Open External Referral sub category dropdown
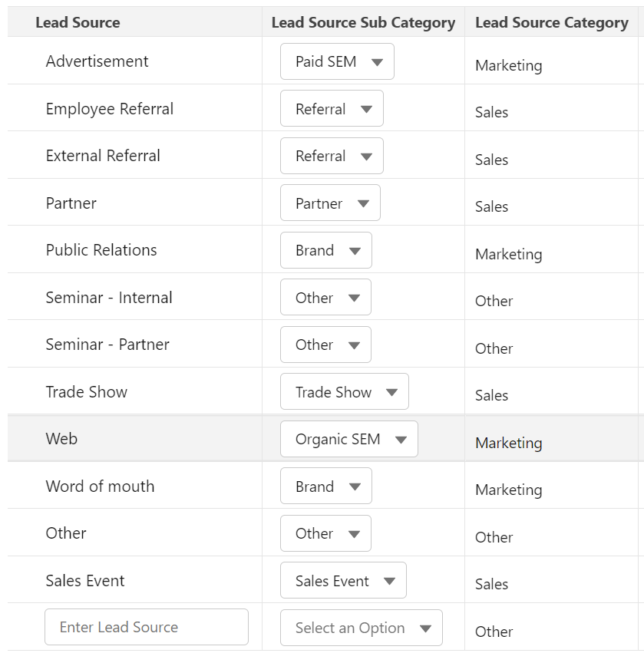644x653 pixels. tap(332, 157)
